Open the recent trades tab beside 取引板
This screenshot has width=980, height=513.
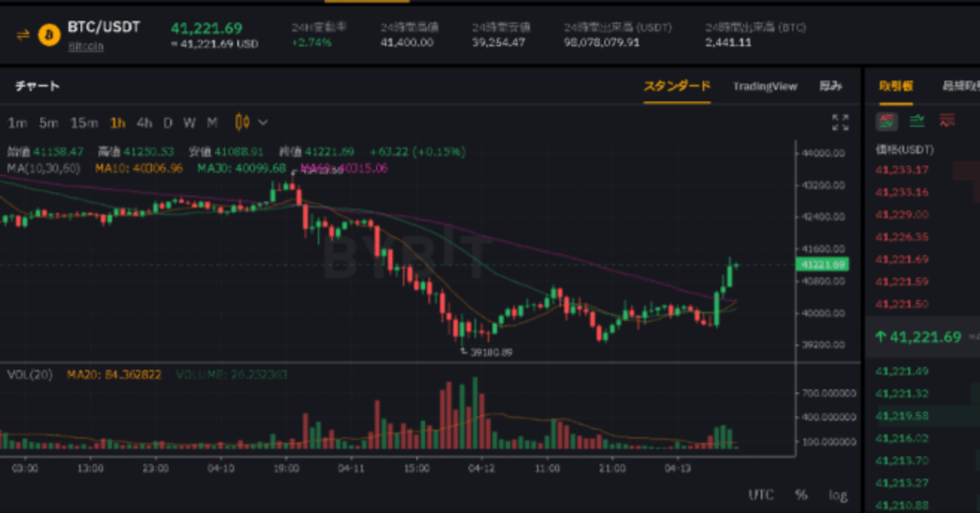point(960,87)
